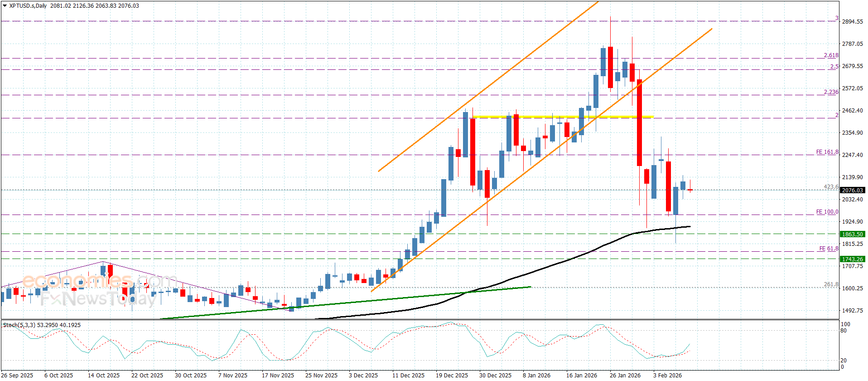Image resolution: width=868 pixels, height=381 pixels.
Task: Select the FE 100.0 Fibonacci label
Action: click(x=827, y=212)
